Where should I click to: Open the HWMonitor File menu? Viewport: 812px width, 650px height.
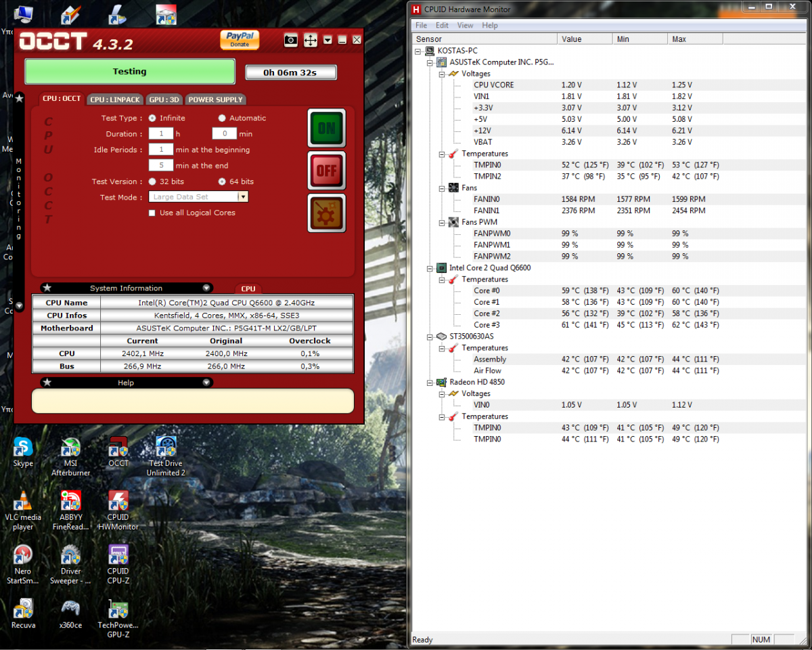(x=421, y=25)
